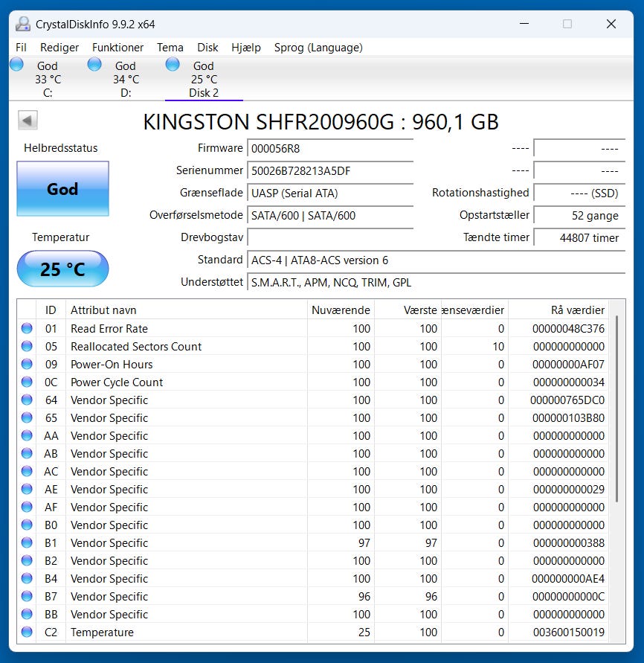The image size is (644, 663).
Task: Click the attribute list vertical scrollbar
Action: 617,409
